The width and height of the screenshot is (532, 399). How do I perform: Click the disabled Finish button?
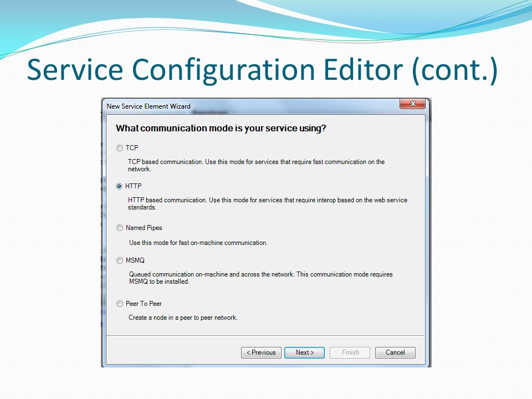(x=350, y=352)
